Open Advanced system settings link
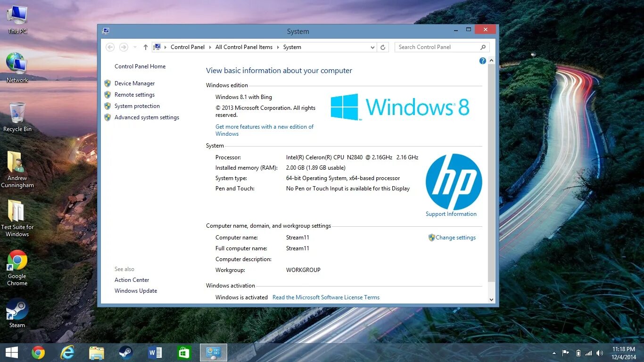 coord(147,117)
